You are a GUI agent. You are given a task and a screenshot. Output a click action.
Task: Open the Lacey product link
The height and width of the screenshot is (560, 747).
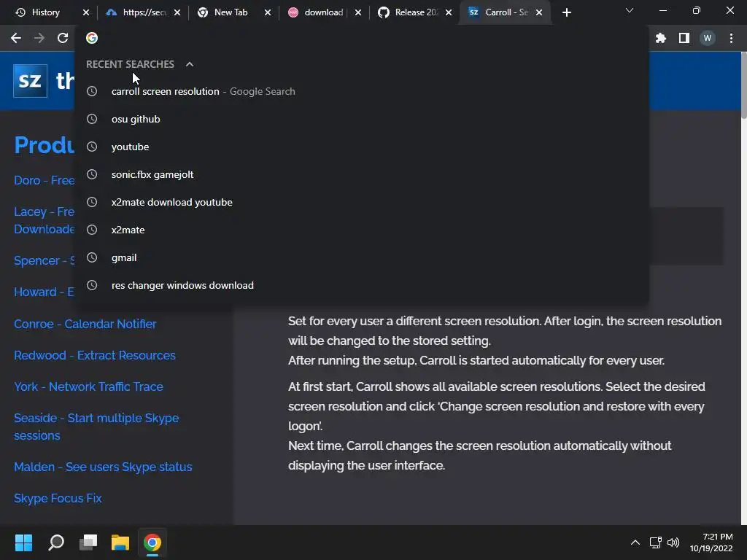tap(44, 220)
